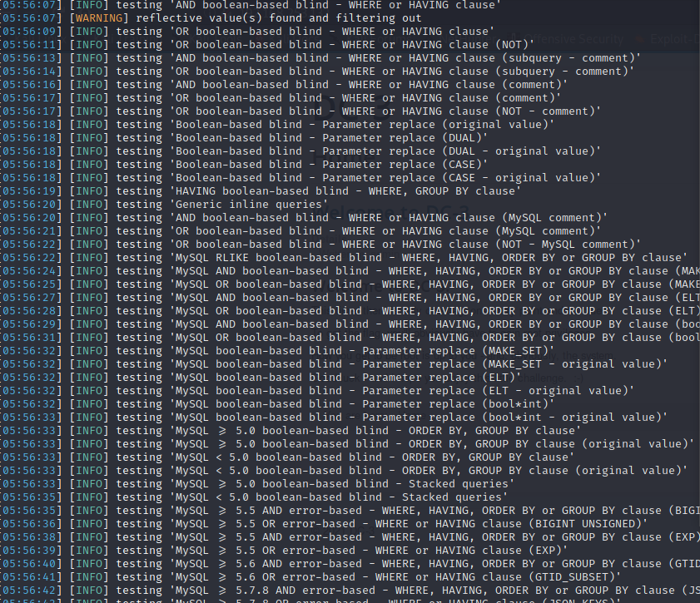Click 'MySQL OR boolean-based blind' line at 05:56:25
700x603 pixels.
tap(350, 284)
